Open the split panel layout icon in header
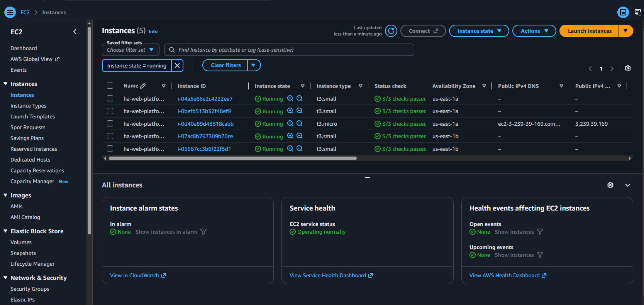This screenshot has height=305, width=644. (623, 12)
